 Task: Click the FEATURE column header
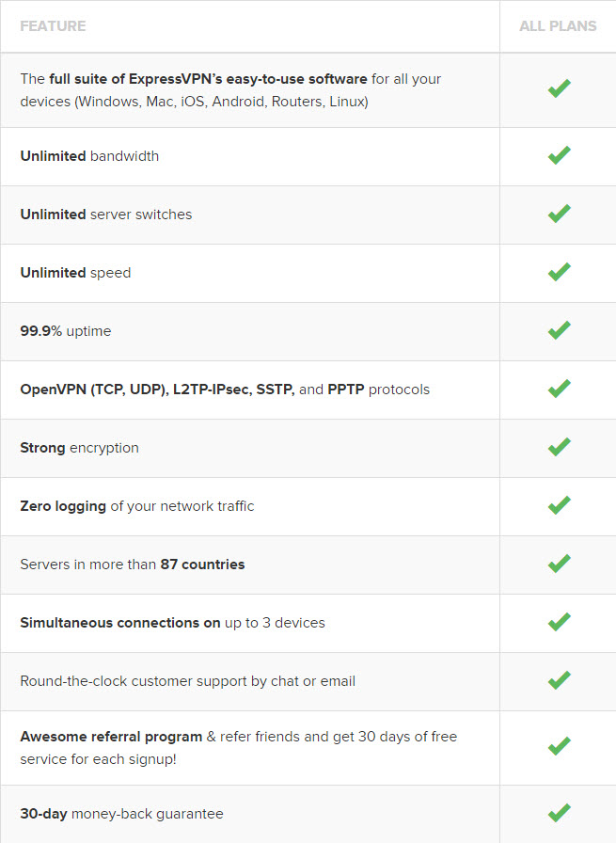tap(53, 25)
